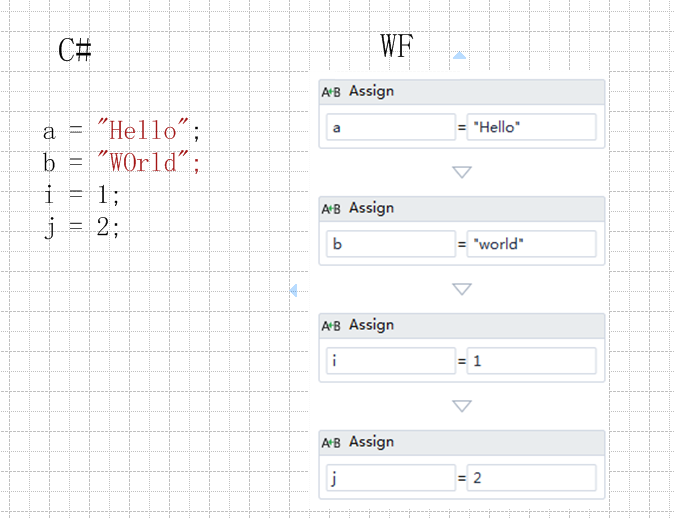The height and width of the screenshot is (518, 674).
Task: Click the connector triangle above the j assign
Action: click(462, 406)
